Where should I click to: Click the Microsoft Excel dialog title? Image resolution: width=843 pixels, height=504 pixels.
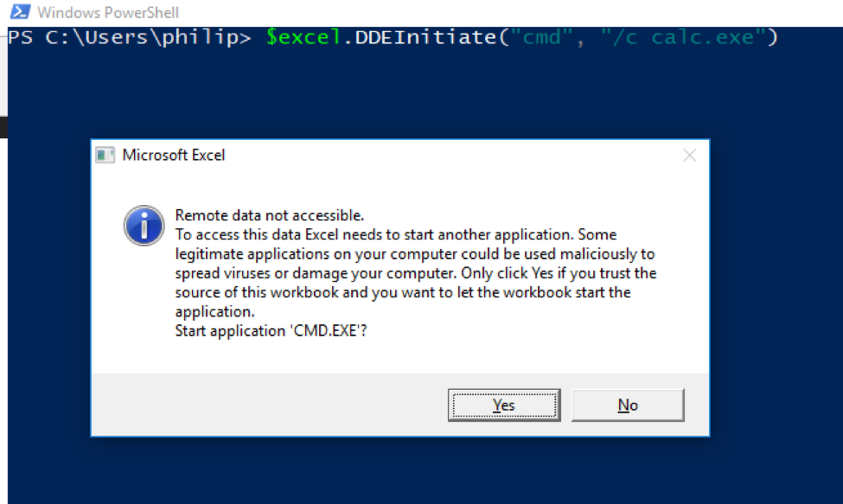pos(173,156)
